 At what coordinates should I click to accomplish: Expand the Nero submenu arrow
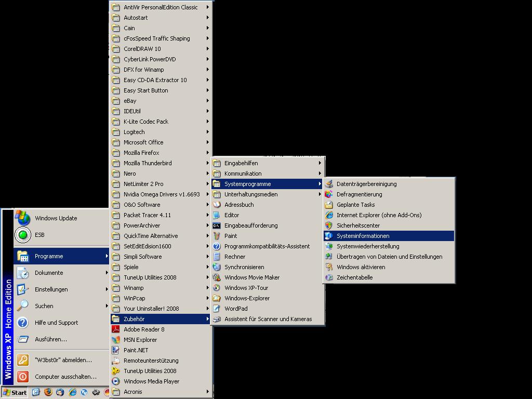(x=208, y=174)
